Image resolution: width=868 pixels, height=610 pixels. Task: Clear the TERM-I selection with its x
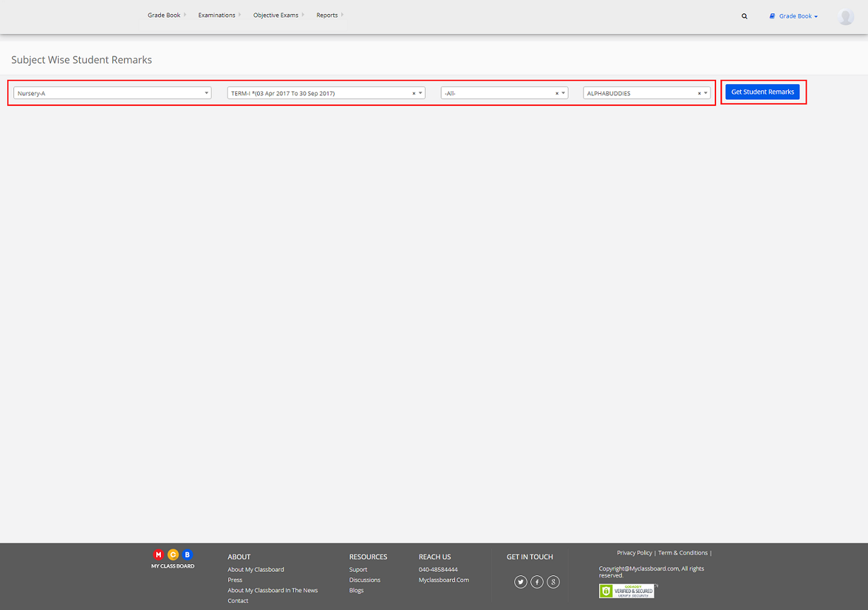pyautogui.click(x=414, y=93)
